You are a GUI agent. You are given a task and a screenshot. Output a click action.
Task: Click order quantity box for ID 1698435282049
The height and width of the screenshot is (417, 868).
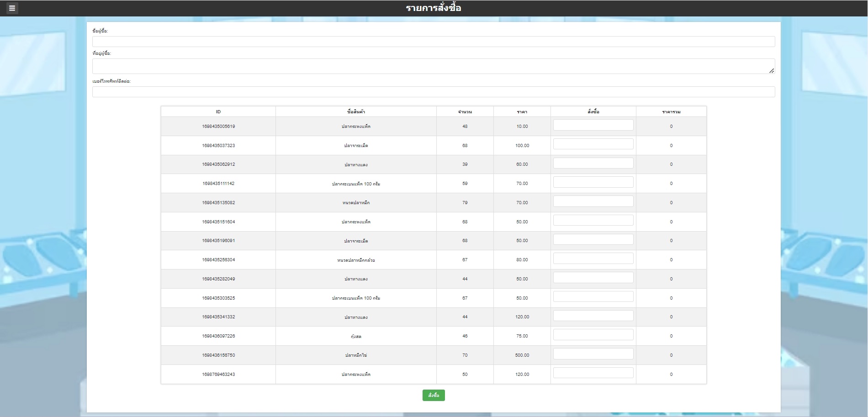593,278
